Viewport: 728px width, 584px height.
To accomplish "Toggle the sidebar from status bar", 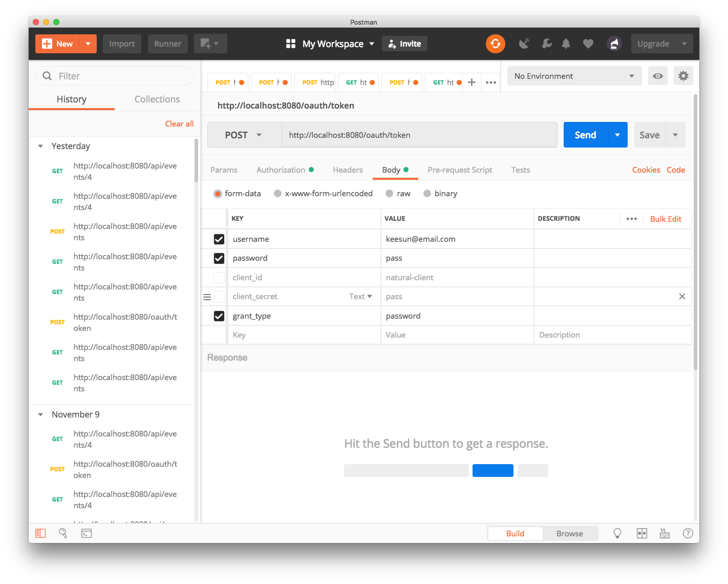I will tap(40, 533).
